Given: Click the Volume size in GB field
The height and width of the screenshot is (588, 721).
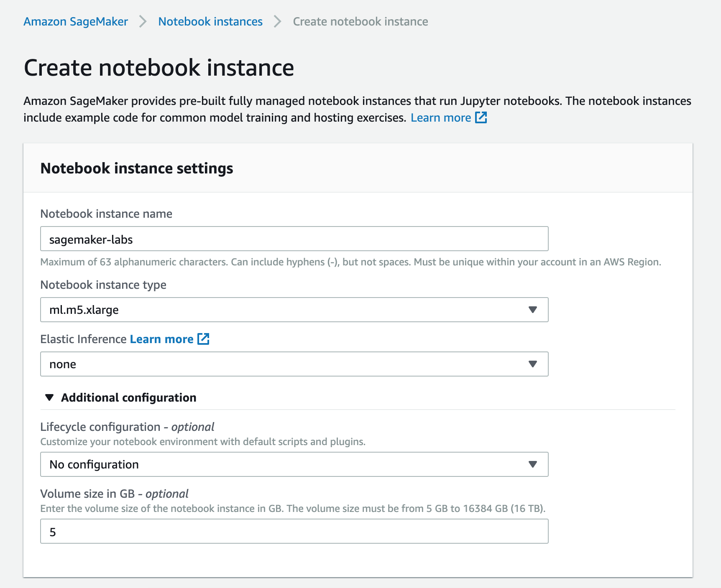Looking at the screenshot, I should [294, 531].
